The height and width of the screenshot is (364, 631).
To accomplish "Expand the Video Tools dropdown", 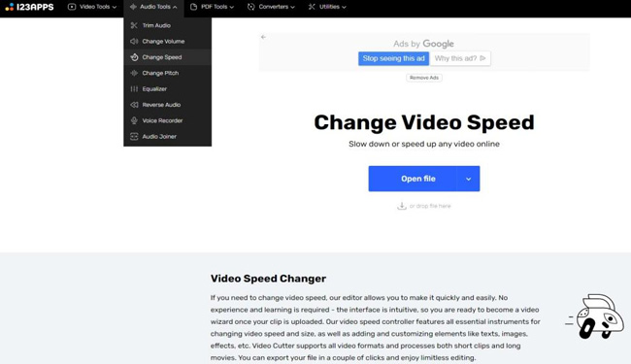I will click(92, 7).
